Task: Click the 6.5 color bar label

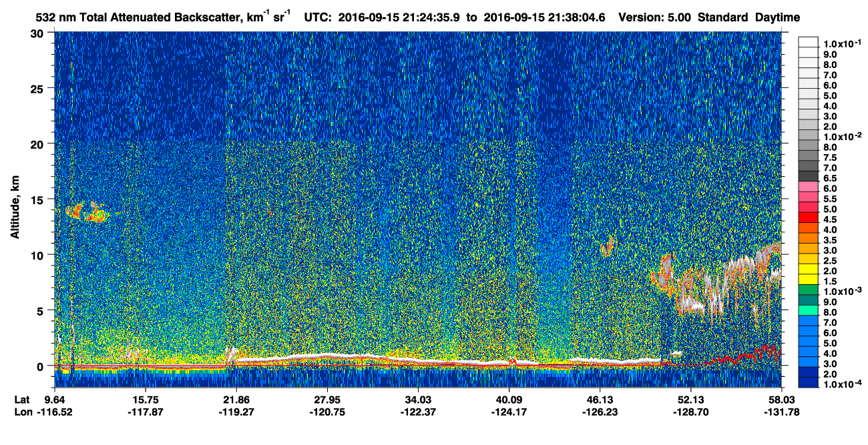Action: pos(829,177)
